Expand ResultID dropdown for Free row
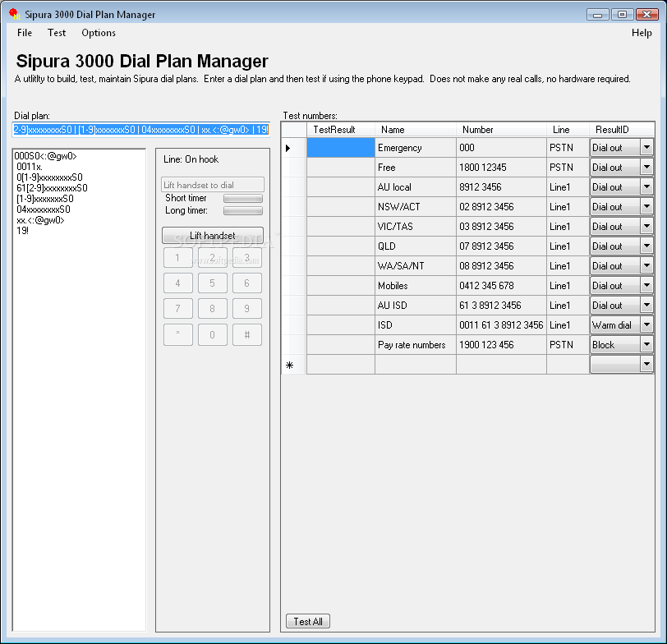The image size is (667, 644). [646, 168]
